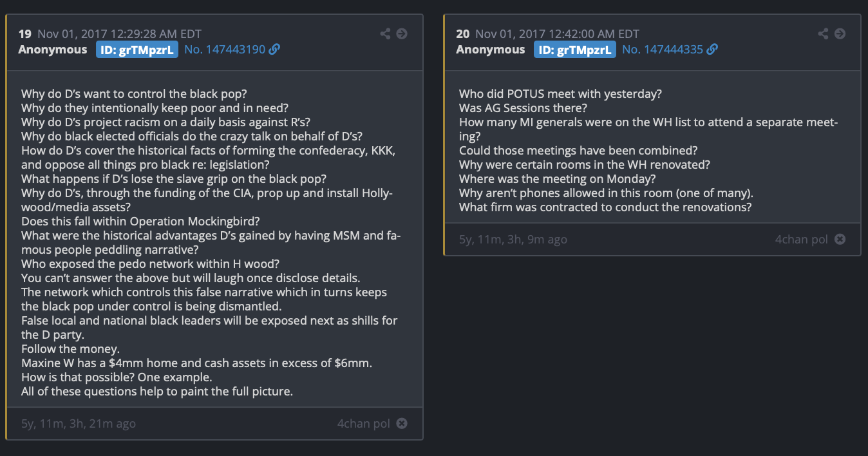Click the circled arrow icon on post 19
The width and height of the screenshot is (868, 456).
tap(402, 33)
